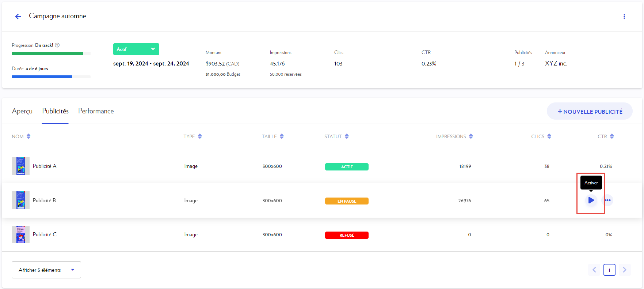Open more options for Publicité B
644x289 pixels.
click(x=607, y=200)
